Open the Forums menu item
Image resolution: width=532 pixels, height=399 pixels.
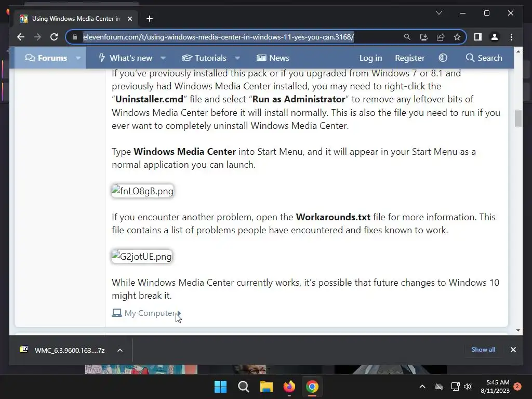tap(46, 58)
